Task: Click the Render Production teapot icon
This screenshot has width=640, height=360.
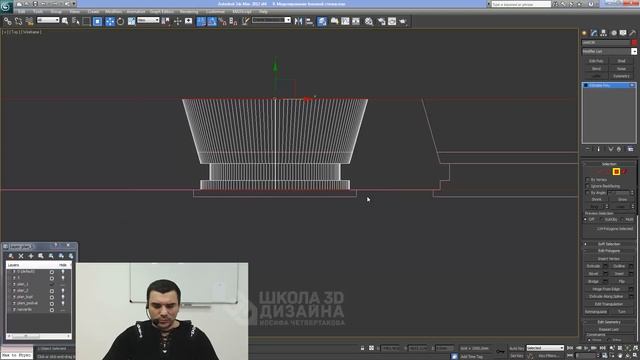Action: tap(403, 21)
